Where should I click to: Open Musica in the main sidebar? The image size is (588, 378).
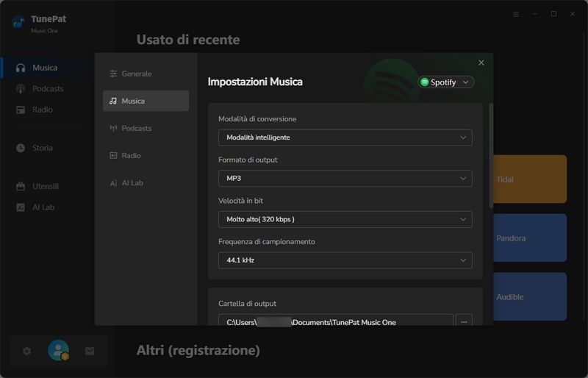coord(45,68)
